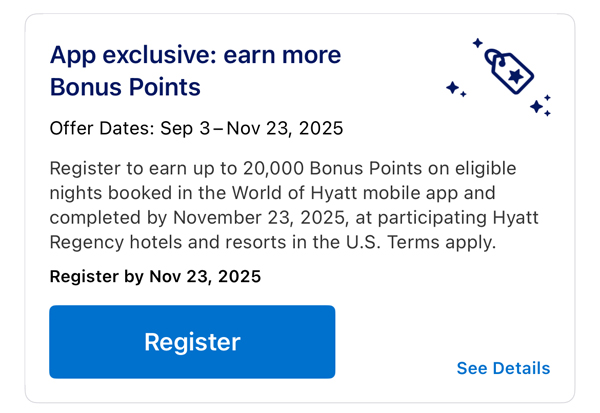The height and width of the screenshot is (413, 600).
Task: Click the star inside the tag icon
Action: [516, 76]
